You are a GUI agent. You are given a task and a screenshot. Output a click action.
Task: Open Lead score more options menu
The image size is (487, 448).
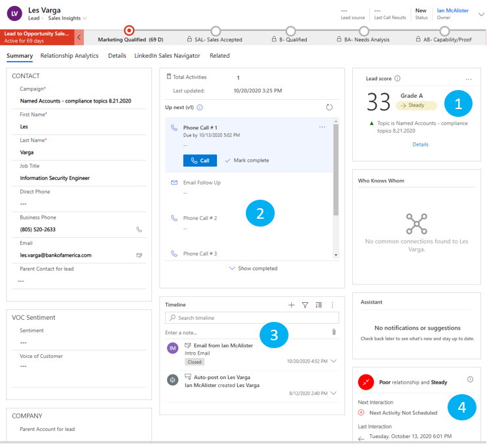point(469,79)
